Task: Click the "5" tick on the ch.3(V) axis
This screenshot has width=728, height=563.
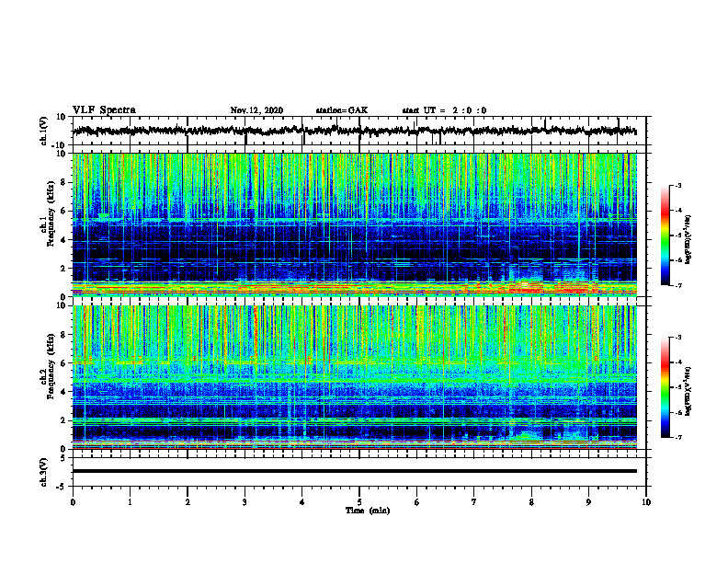Action: point(64,458)
